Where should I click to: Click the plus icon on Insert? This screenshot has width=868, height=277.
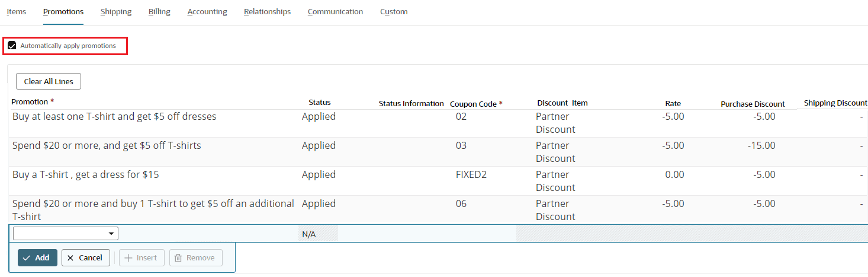tap(128, 258)
